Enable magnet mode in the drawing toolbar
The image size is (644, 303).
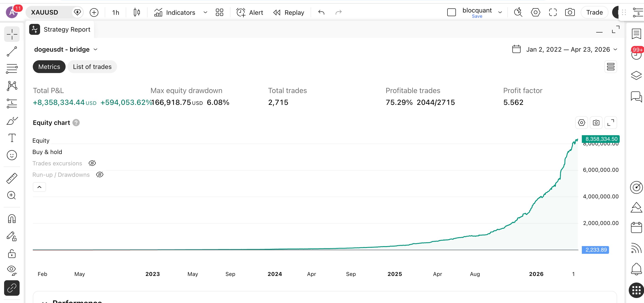[x=12, y=219]
